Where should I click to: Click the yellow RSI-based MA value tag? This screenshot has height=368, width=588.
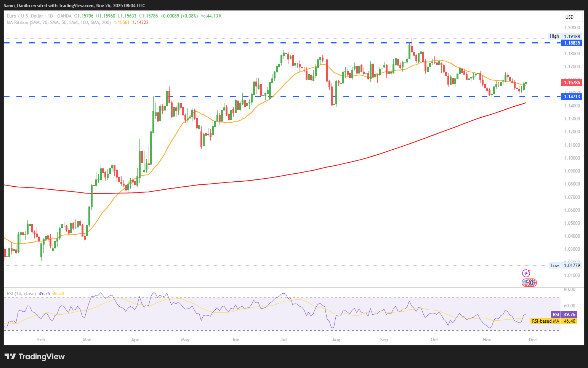553,321
